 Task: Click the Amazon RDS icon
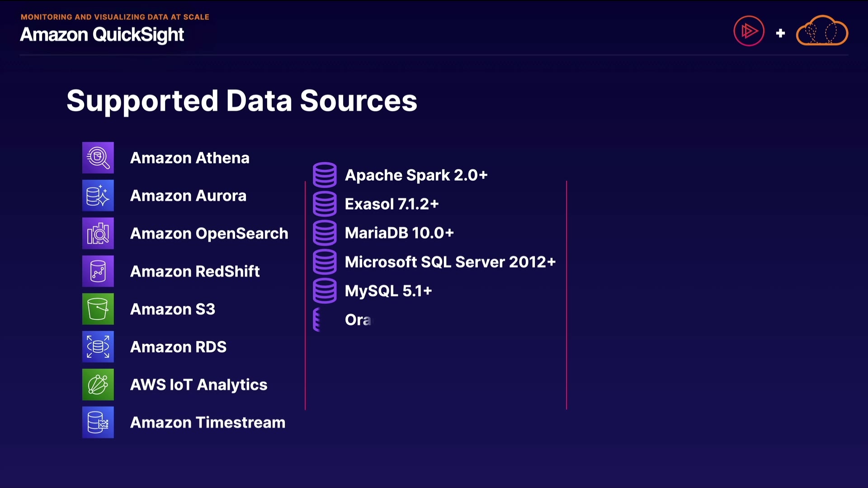coord(98,347)
